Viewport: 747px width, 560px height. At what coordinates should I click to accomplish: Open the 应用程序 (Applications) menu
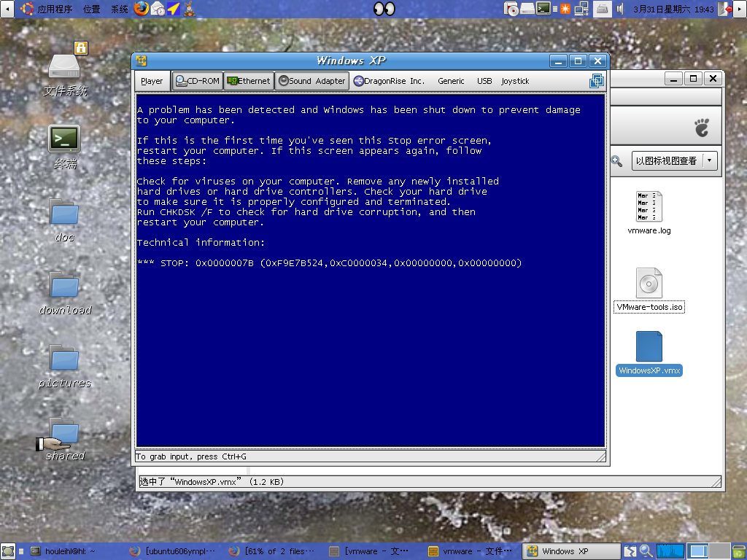click(47, 9)
